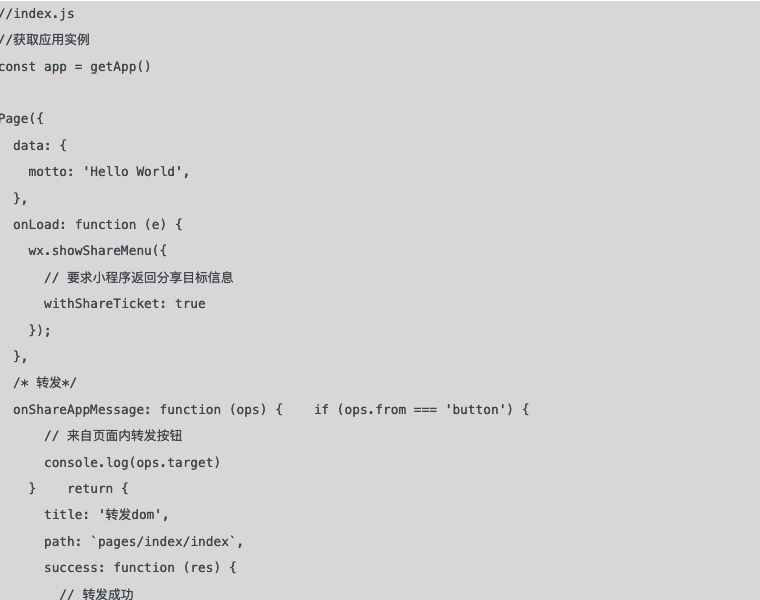Click the return keyword
760x600 pixels.
point(90,489)
